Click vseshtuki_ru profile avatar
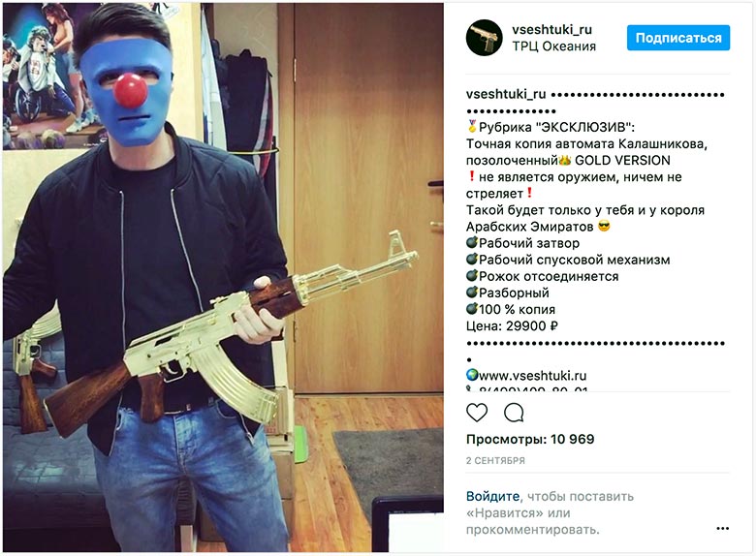The height and width of the screenshot is (556, 756). click(x=484, y=38)
